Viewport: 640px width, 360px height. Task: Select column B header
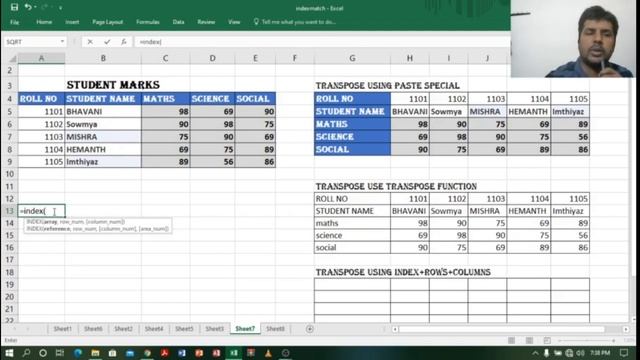point(103,58)
